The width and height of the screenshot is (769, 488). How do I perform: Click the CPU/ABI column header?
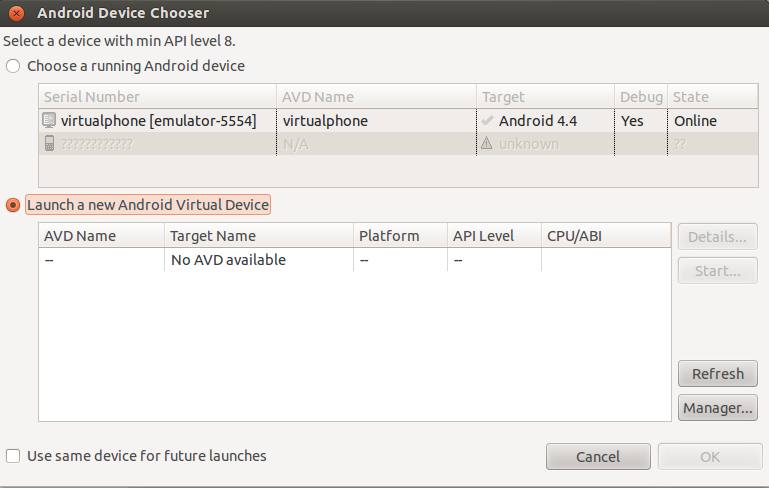tap(573, 236)
